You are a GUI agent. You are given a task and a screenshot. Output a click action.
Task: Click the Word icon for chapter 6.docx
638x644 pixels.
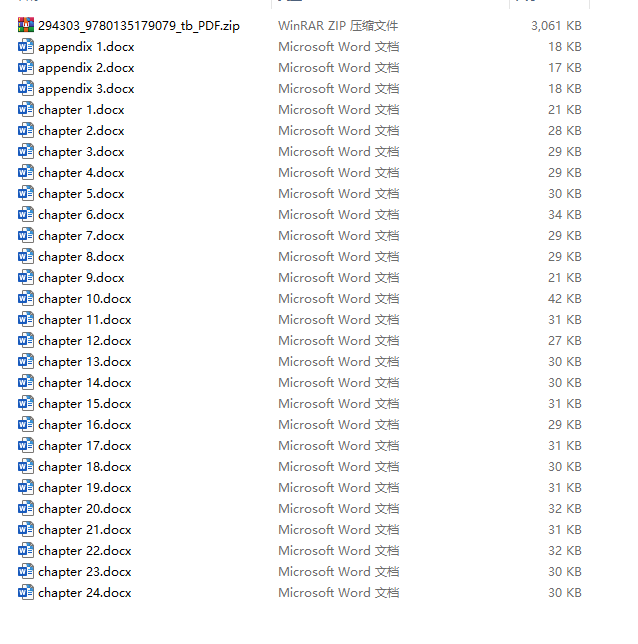(26, 214)
